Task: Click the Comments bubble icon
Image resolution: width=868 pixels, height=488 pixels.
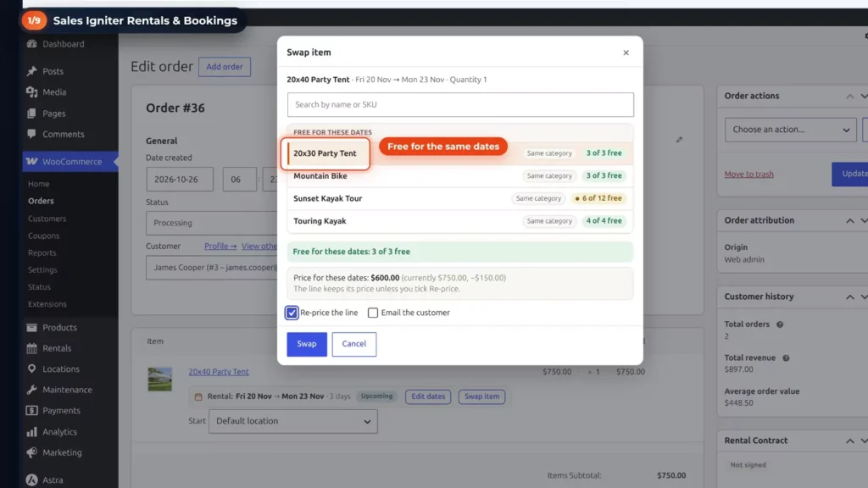Action: tap(32, 134)
